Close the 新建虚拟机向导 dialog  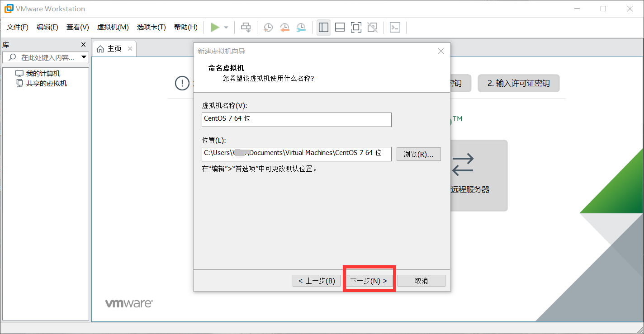[x=441, y=51]
